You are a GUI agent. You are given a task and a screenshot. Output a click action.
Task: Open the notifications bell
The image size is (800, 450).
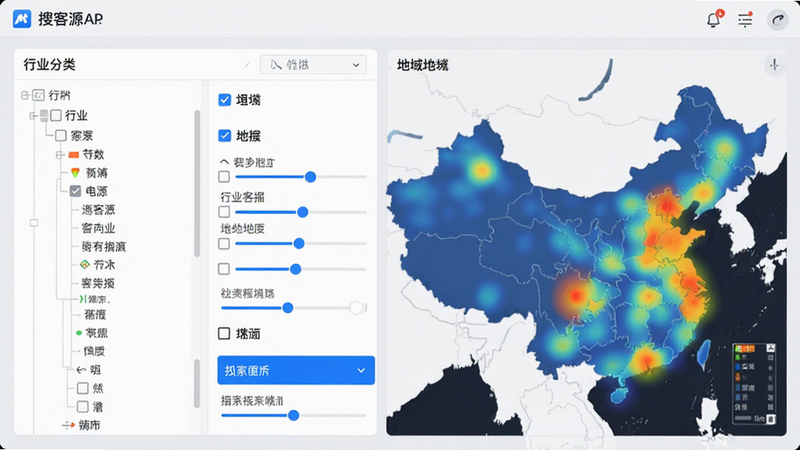[x=713, y=19]
